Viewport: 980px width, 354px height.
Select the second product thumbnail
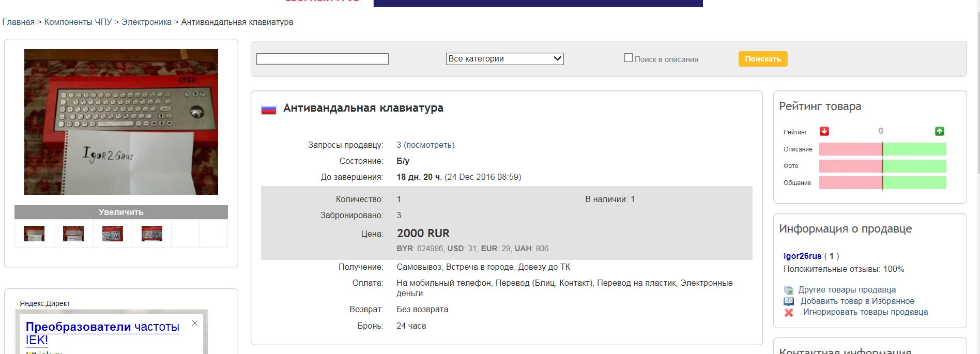pos(73,234)
